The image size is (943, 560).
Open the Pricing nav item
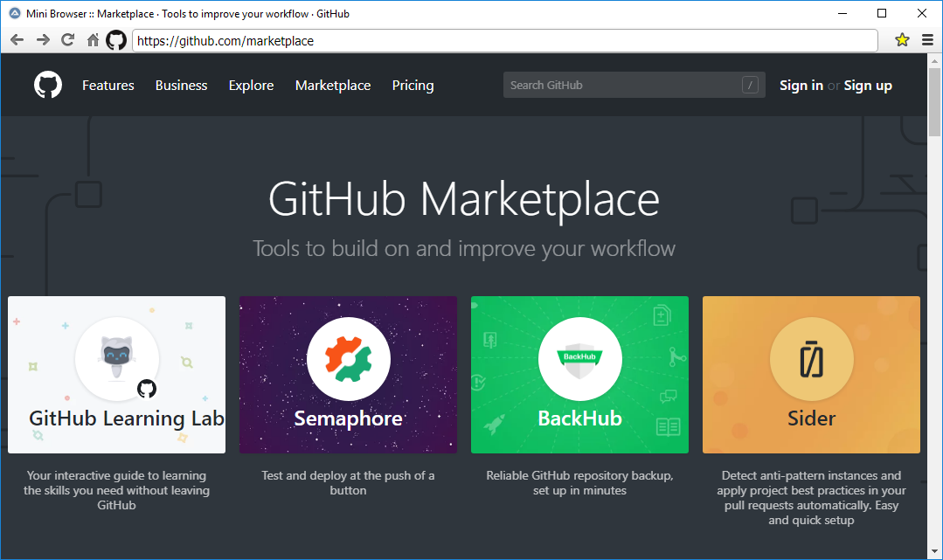tap(413, 86)
